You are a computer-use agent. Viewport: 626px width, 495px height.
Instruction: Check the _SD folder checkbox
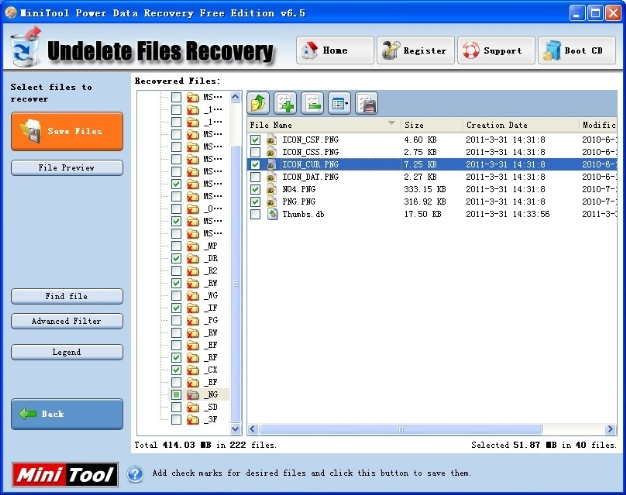(176, 407)
